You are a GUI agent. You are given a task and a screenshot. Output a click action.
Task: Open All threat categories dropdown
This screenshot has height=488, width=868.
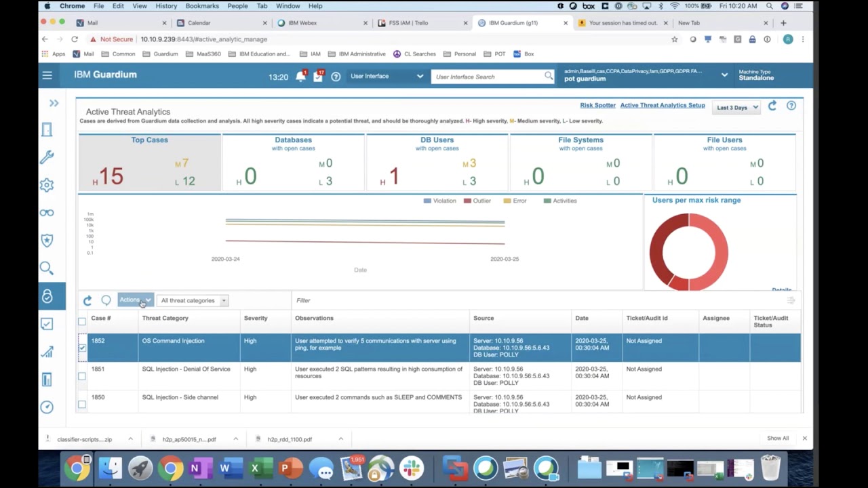pyautogui.click(x=193, y=300)
